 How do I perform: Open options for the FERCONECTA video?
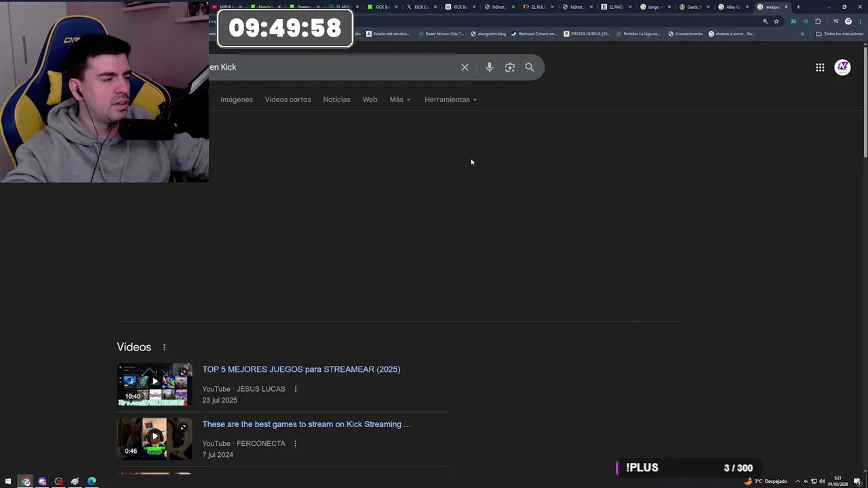295,443
